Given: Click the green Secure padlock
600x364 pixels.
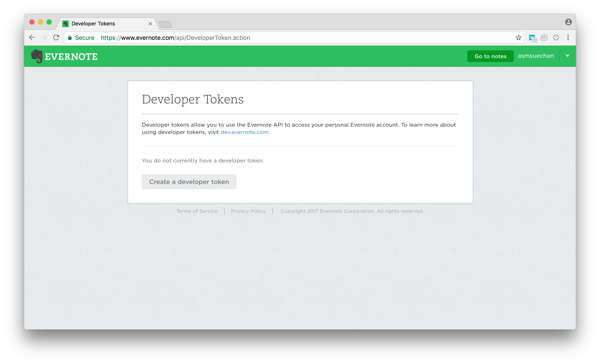Looking at the screenshot, I should click(x=70, y=38).
